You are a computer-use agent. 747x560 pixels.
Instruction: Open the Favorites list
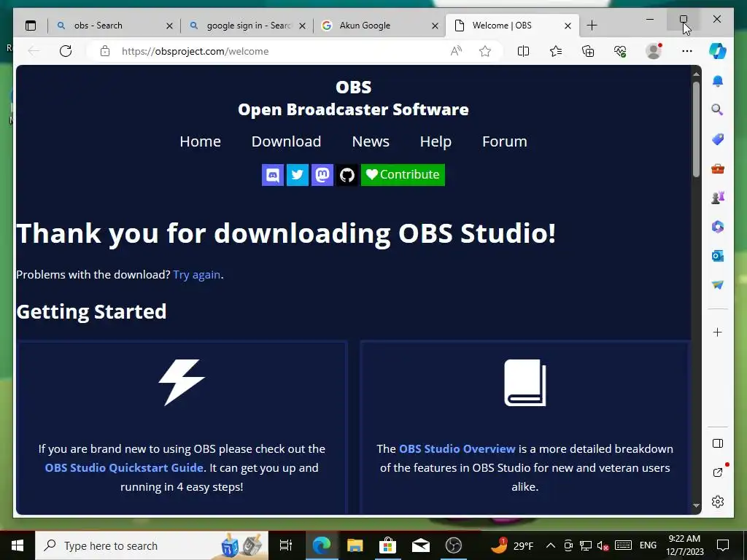[x=555, y=51]
